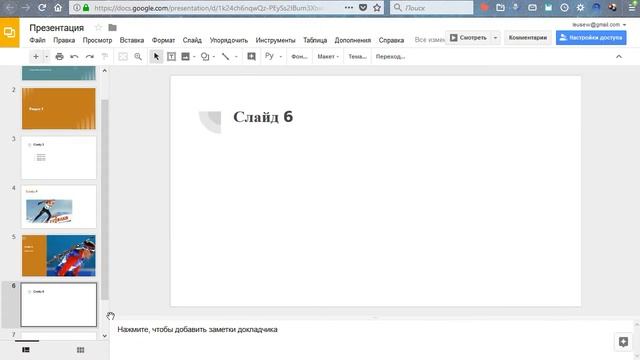The width and height of the screenshot is (640, 360).
Task: Open the input tools dropdown arrow
Action: tap(280, 57)
